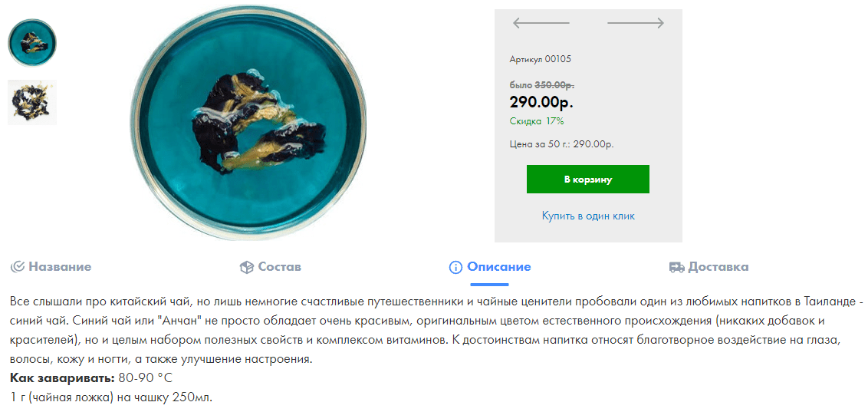Image resolution: width=868 pixels, height=412 pixels.
Task: Select the Описание tab
Action: pos(490,267)
